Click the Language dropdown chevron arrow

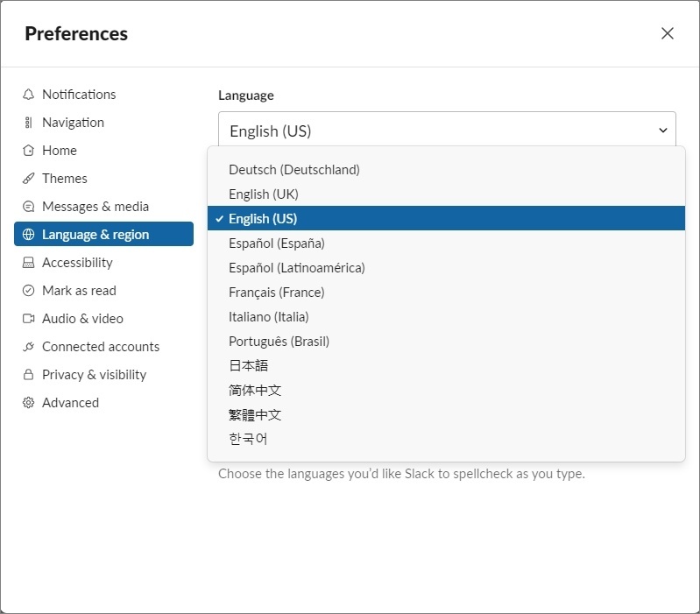click(662, 131)
